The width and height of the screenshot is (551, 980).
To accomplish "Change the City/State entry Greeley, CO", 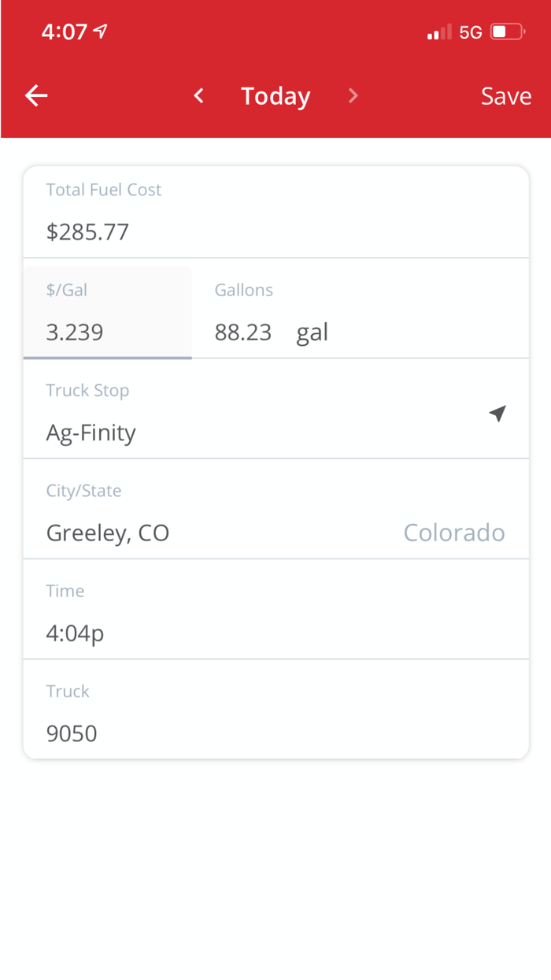I will pos(108,533).
